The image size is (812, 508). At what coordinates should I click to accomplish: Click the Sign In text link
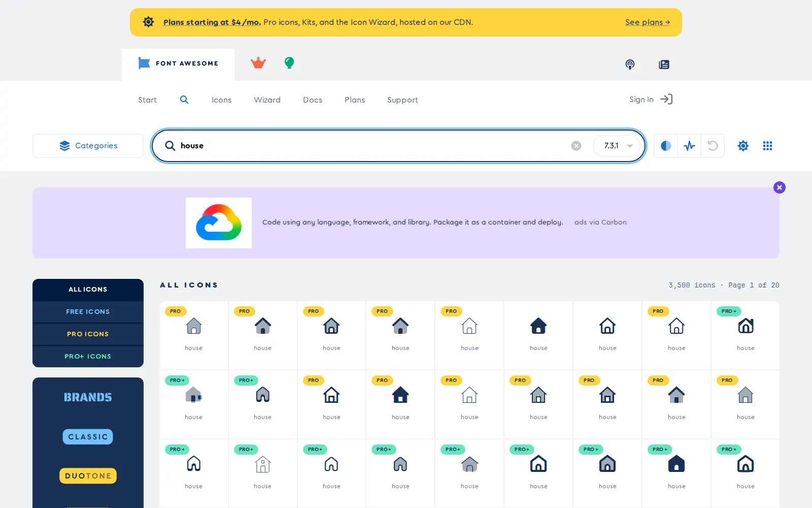tap(641, 100)
